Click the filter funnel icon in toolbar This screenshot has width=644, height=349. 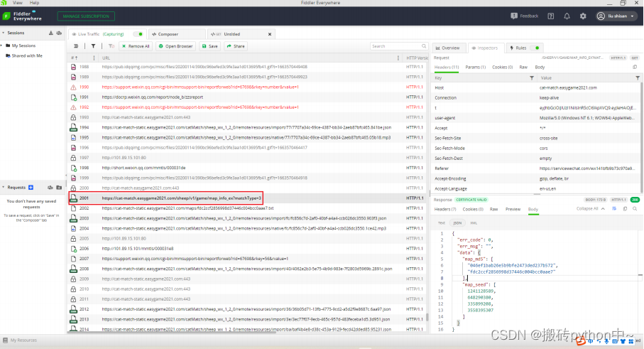click(93, 46)
